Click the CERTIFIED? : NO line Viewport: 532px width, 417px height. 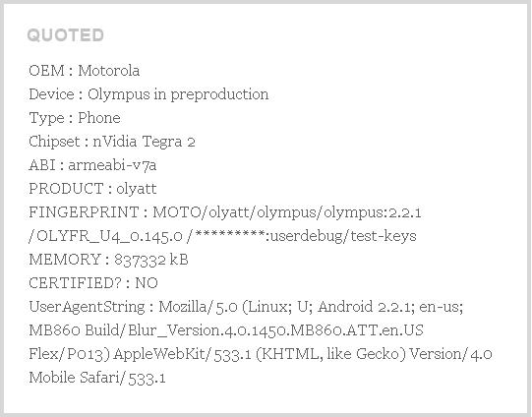click(93, 283)
